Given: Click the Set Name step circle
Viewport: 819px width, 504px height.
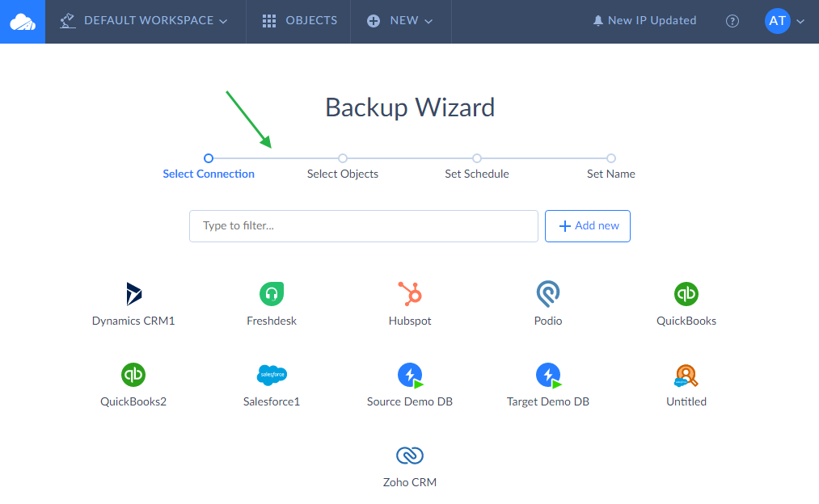Looking at the screenshot, I should click(611, 158).
